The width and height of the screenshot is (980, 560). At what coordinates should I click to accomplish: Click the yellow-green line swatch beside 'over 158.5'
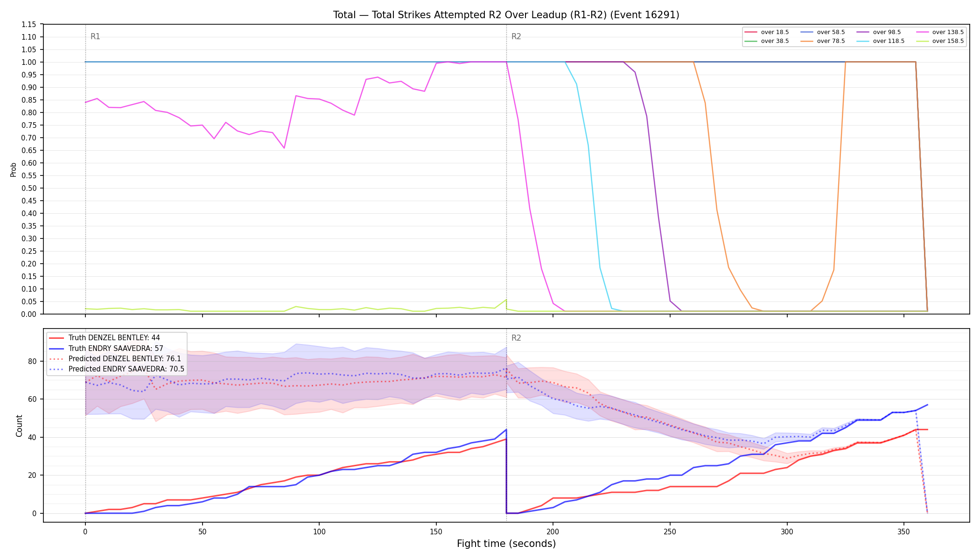(922, 41)
